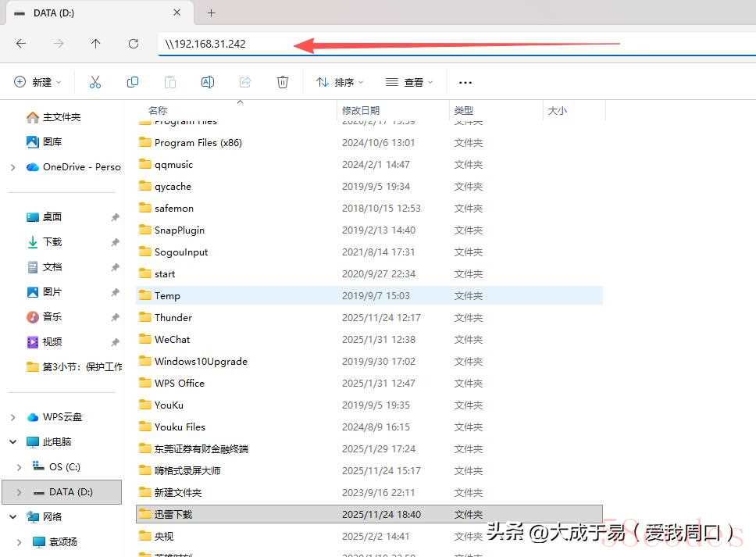The image size is (756, 557).
Task: Sort by 大小 column header
Action: coord(558,110)
